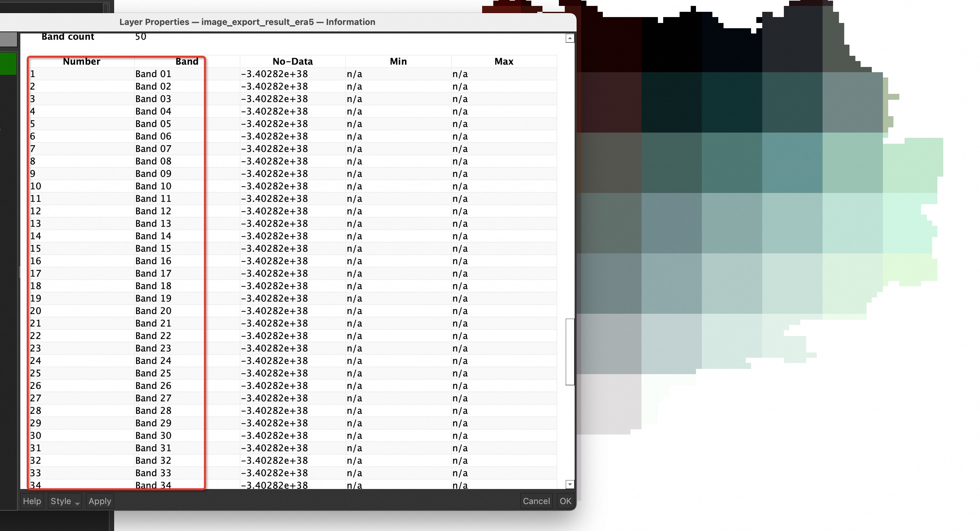980x531 pixels.
Task: Click the Number column header
Action: click(x=81, y=61)
